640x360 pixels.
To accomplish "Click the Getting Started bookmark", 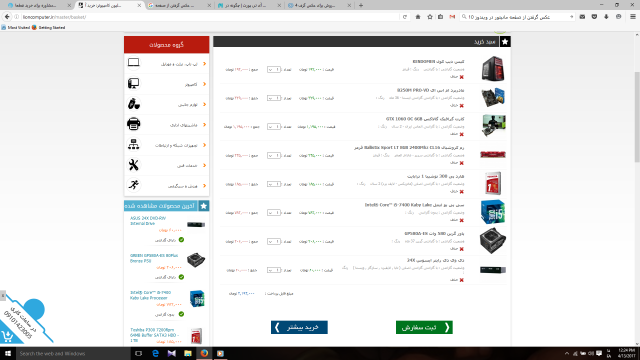I will tap(49, 27).
